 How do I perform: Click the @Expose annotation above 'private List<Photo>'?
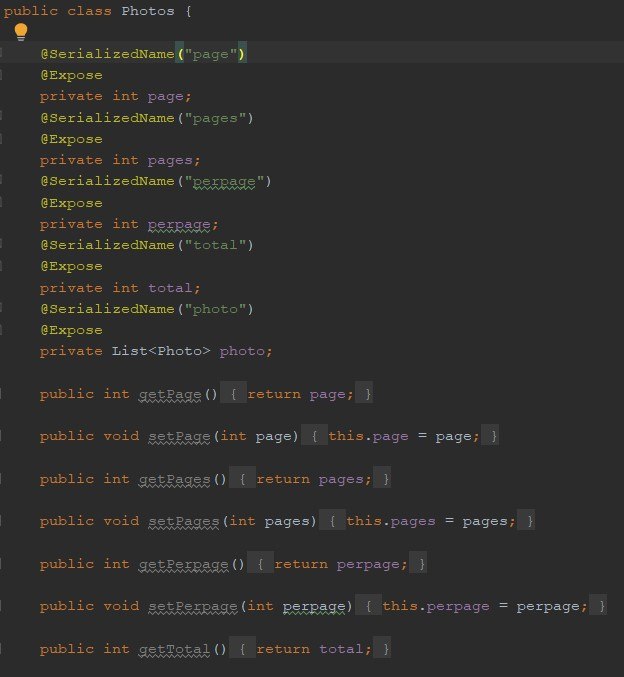point(71,330)
